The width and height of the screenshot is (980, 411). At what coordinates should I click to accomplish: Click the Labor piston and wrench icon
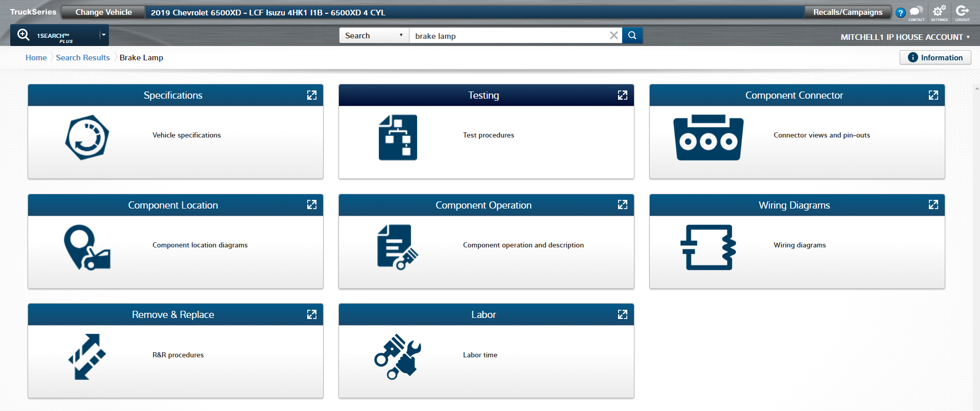398,357
